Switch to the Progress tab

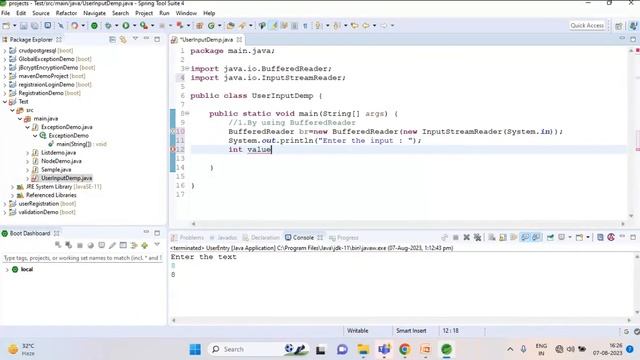[x=344, y=238]
